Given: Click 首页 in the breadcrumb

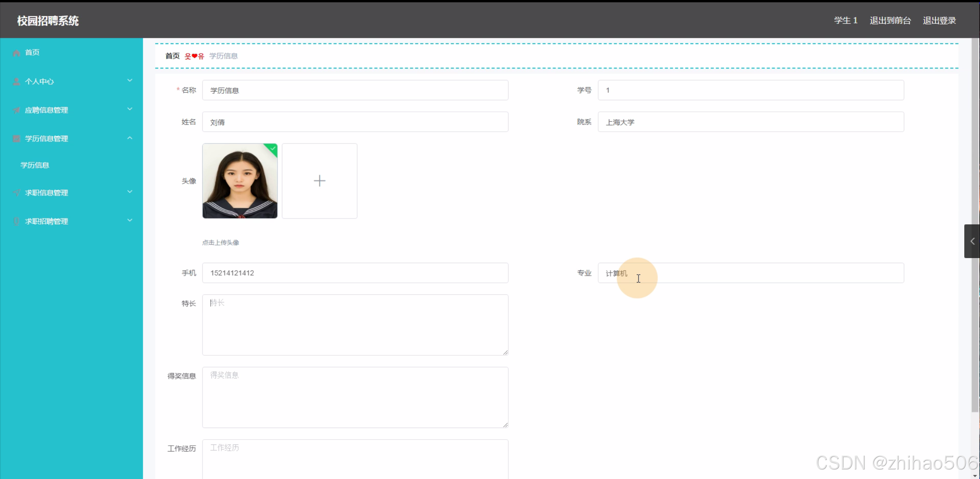Looking at the screenshot, I should click(172, 56).
